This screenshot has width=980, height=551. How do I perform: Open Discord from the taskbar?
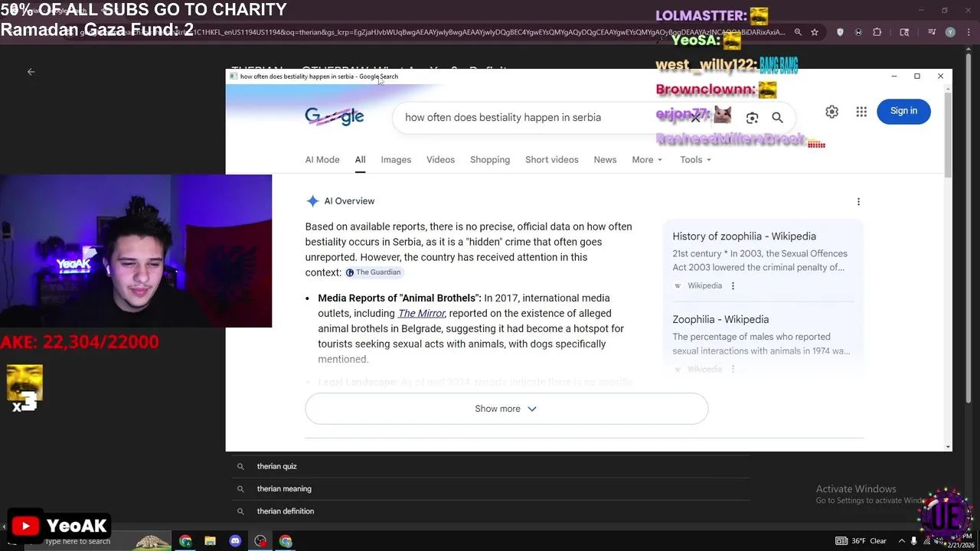235,541
